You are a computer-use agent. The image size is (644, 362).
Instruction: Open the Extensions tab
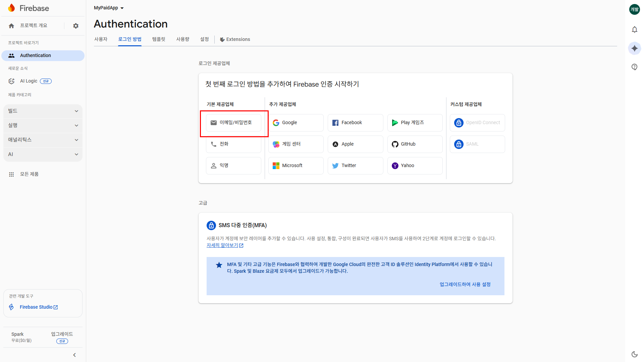(235, 40)
